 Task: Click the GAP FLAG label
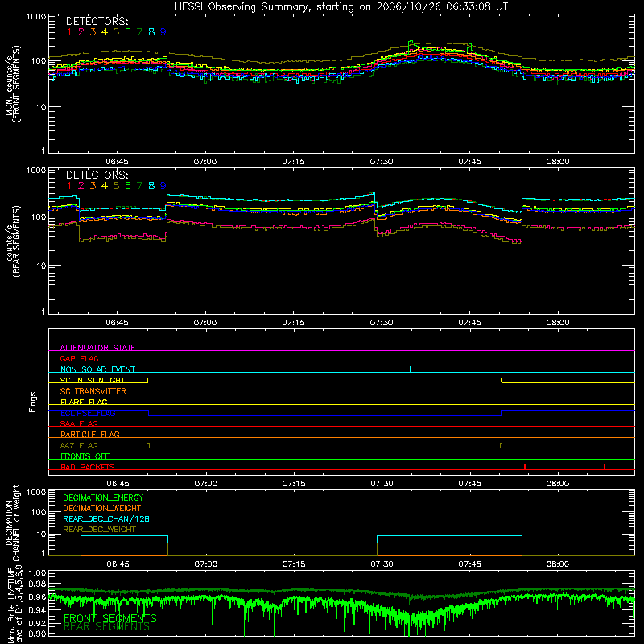79,358
